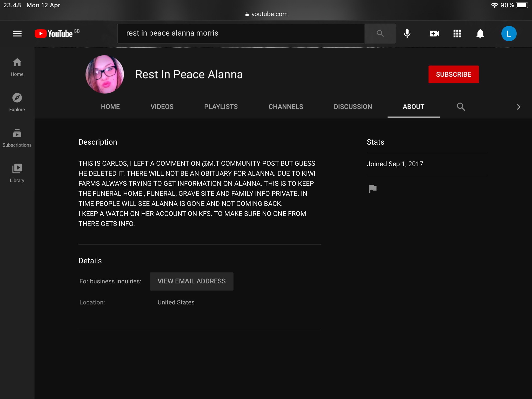
Task: Click VIEW EMAIL ADDRESS button
Action: pos(192,281)
